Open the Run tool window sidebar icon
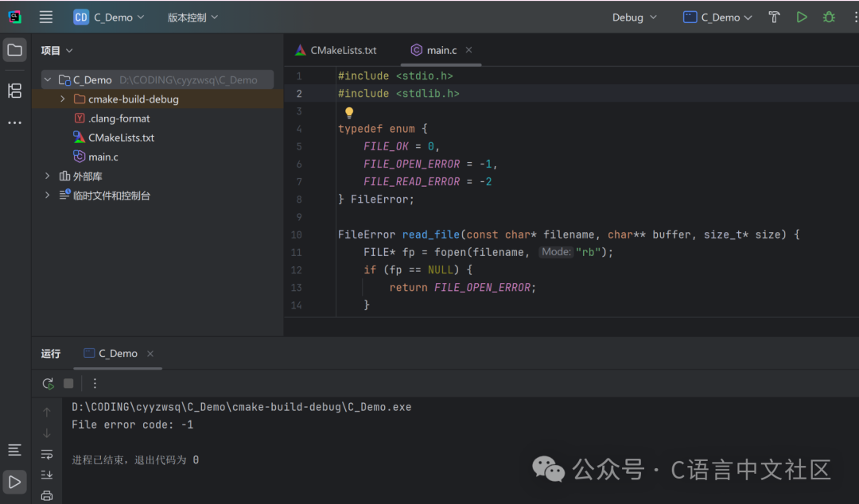 tap(15, 482)
